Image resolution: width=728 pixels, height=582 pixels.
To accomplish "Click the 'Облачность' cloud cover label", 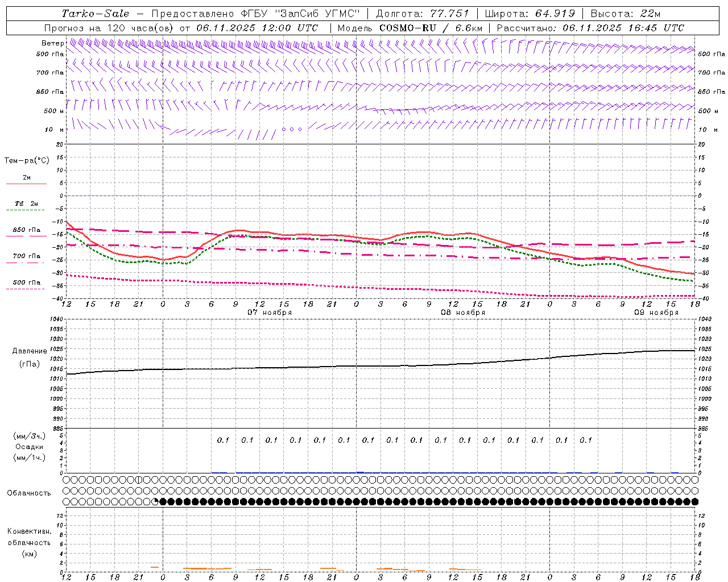I will tap(29, 493).
